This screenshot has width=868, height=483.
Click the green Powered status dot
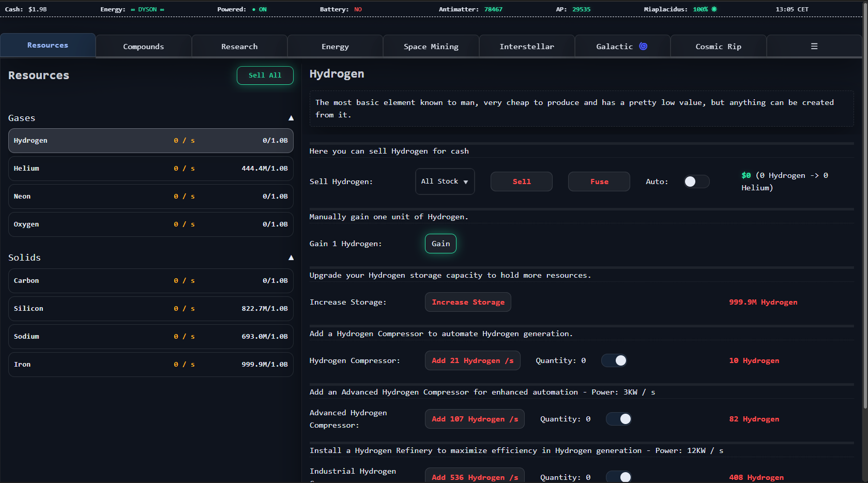pos(254,9)
